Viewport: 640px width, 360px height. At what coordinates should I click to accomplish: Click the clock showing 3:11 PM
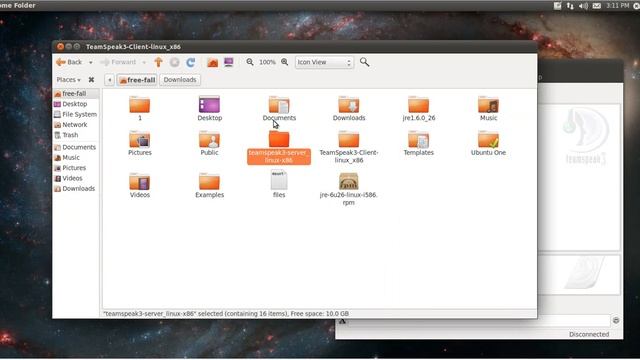click(x=618, y=5)
